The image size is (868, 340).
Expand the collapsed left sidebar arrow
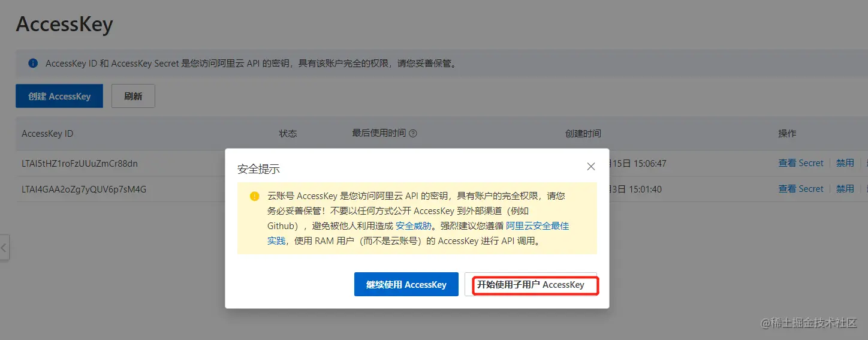coord(4,247)
